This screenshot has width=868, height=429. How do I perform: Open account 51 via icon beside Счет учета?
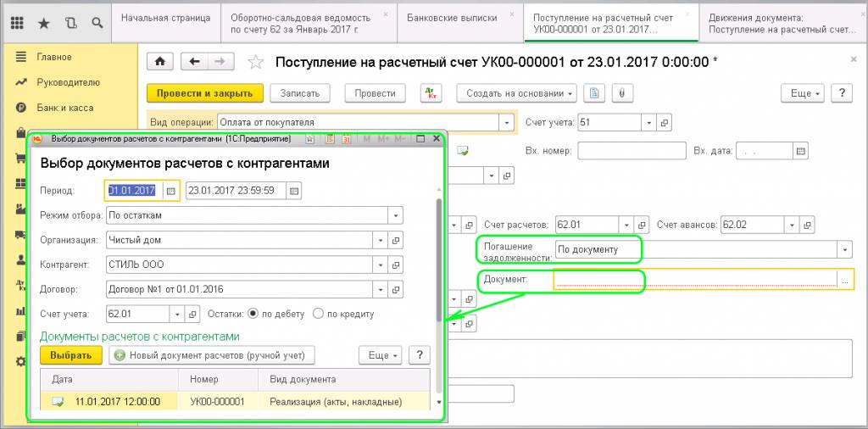coord(665,122)
